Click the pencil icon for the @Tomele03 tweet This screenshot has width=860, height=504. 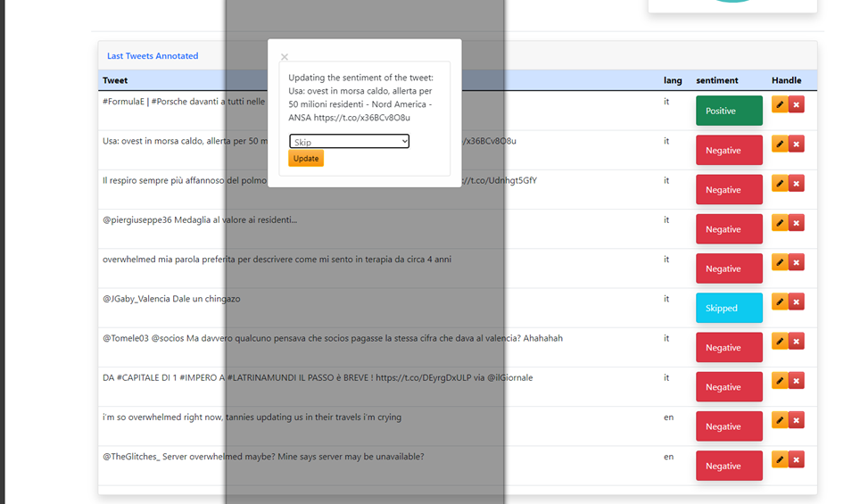click(780, 341)
